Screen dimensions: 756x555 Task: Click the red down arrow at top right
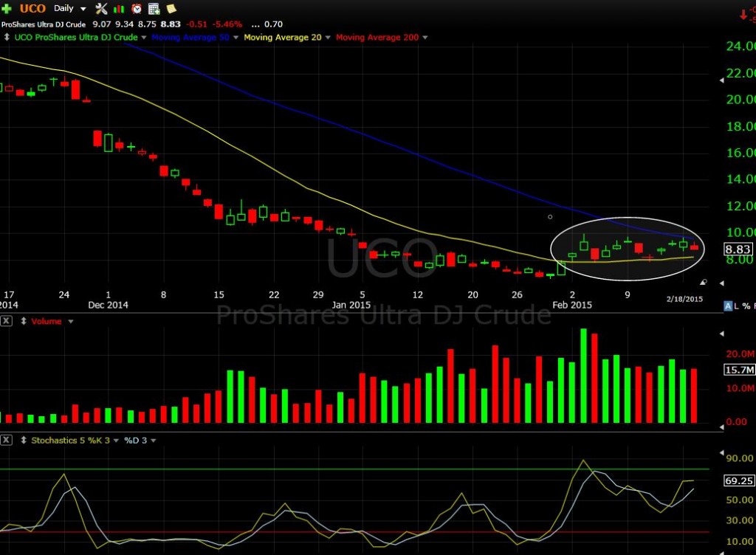click(743, 15)
